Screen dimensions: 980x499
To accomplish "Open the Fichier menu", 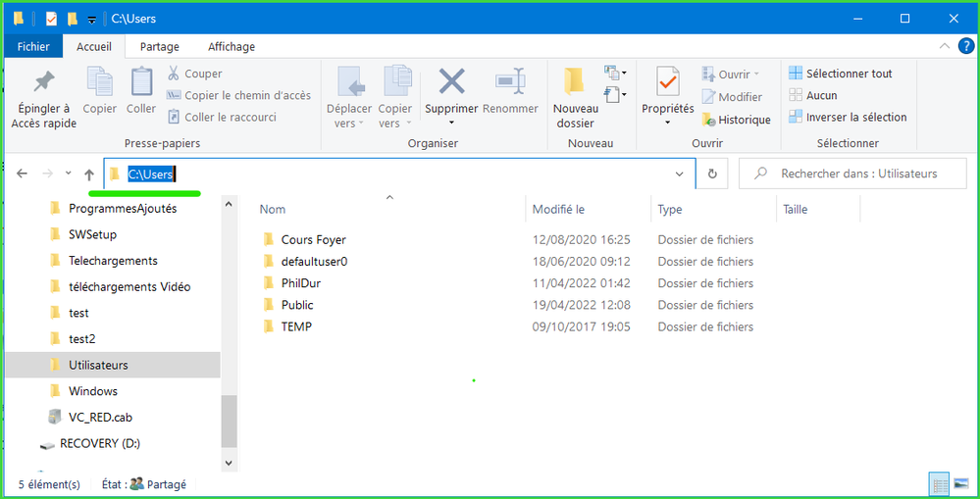I will tap(33, 46).
